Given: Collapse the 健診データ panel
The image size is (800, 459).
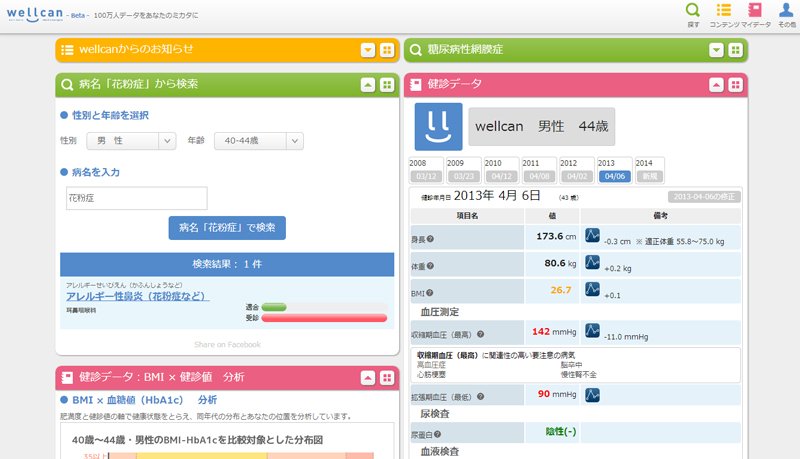Looking at the screenshot, I should pos(716,85).
